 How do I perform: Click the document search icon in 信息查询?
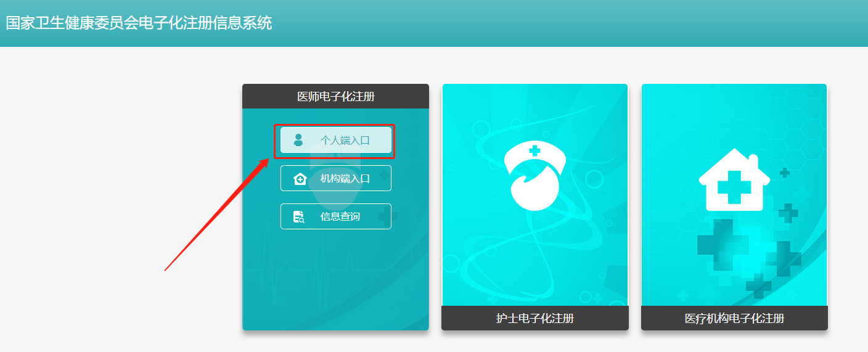[x=299, y=216]
